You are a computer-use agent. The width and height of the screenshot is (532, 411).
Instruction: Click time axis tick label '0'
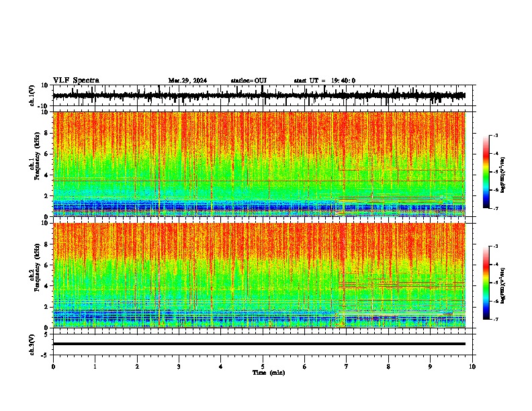click(53, 367)
